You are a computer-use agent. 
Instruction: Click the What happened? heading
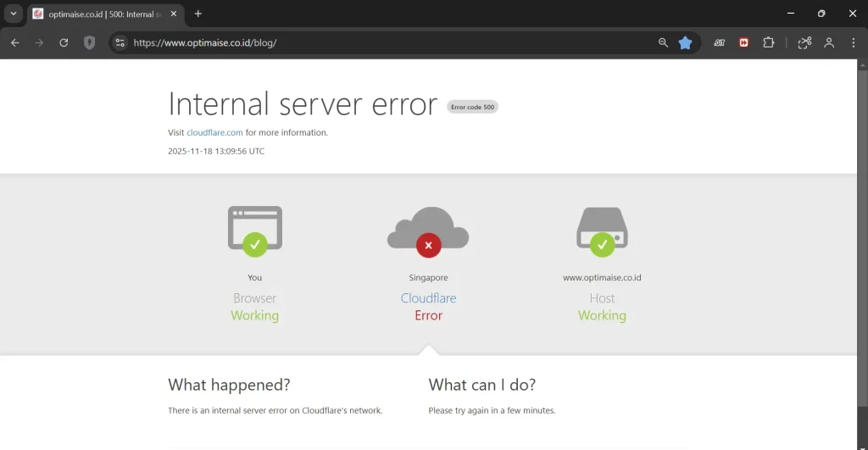pos(229,385)
